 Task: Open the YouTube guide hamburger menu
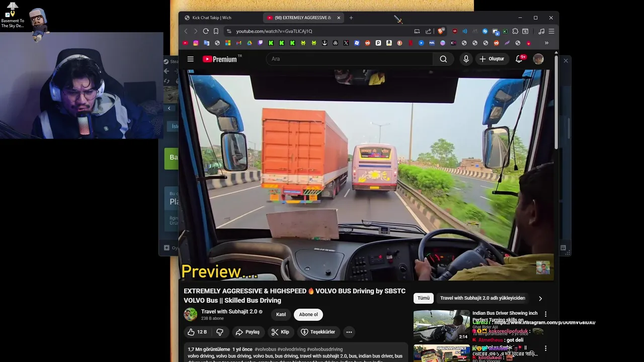pos(190,59)
